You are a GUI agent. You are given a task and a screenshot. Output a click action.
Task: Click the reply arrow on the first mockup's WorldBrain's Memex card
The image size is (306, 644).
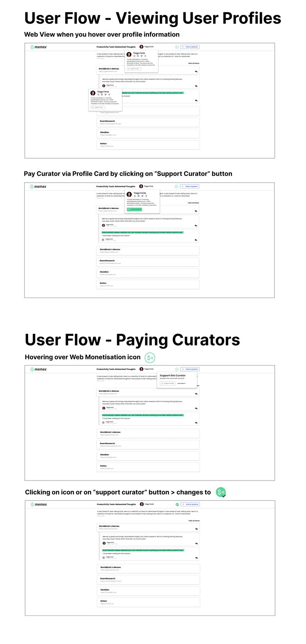(196, 72)
